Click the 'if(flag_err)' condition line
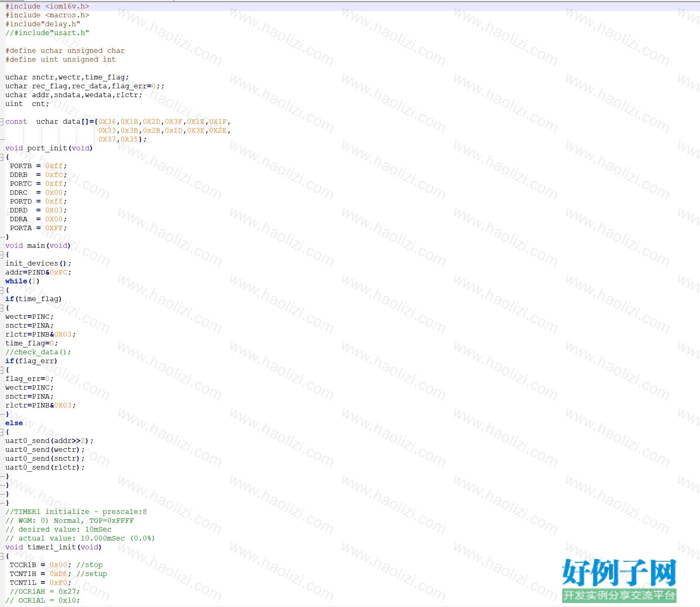Screen dimensions: 700x607 pos(31,361)
